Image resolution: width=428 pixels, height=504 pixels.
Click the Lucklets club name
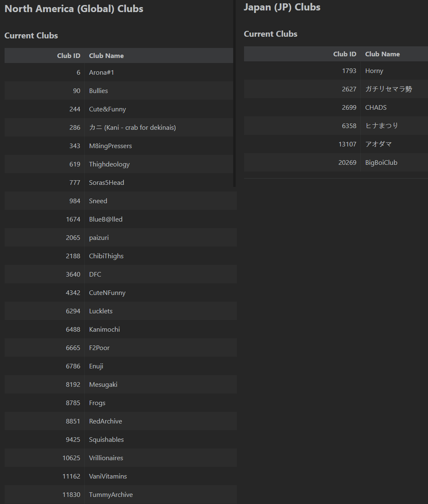point(101,311)
